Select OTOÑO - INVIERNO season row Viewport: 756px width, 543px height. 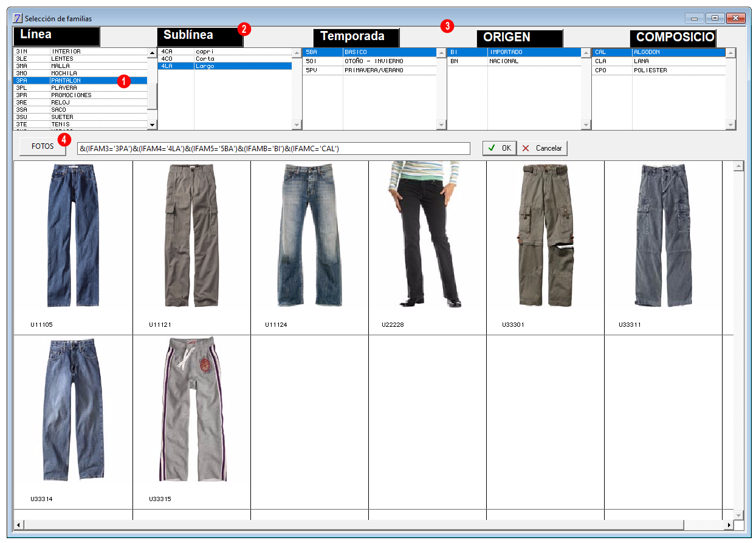point(369,61)
